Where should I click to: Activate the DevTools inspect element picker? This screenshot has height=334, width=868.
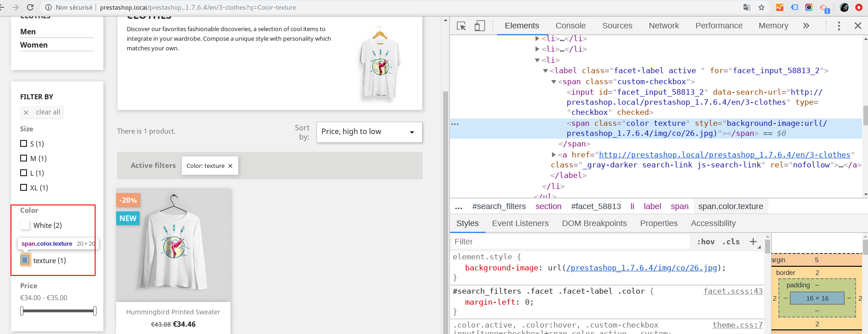[461, 26]
